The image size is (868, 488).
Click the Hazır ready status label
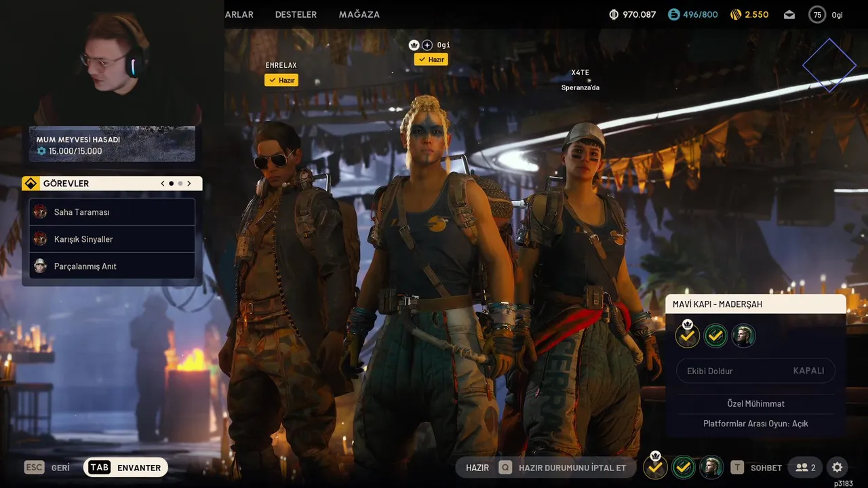[x=477, y=468]
